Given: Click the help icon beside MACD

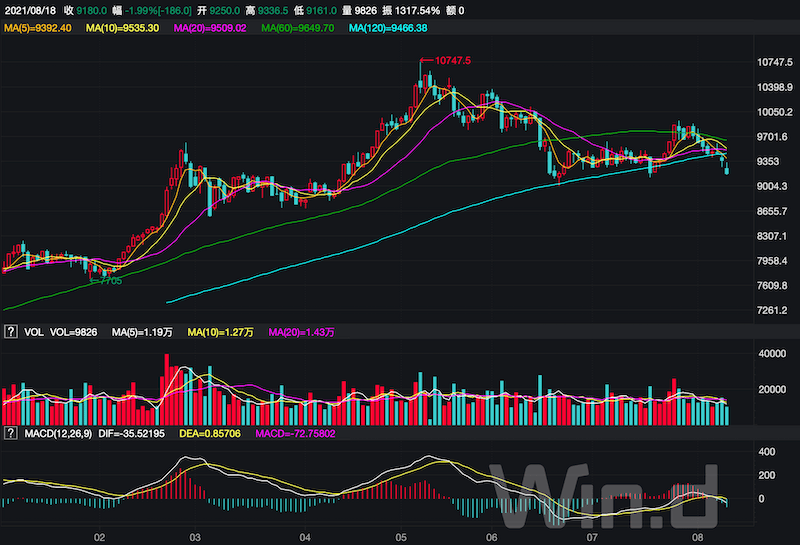Looking at the screenshot, I should 10,435.
